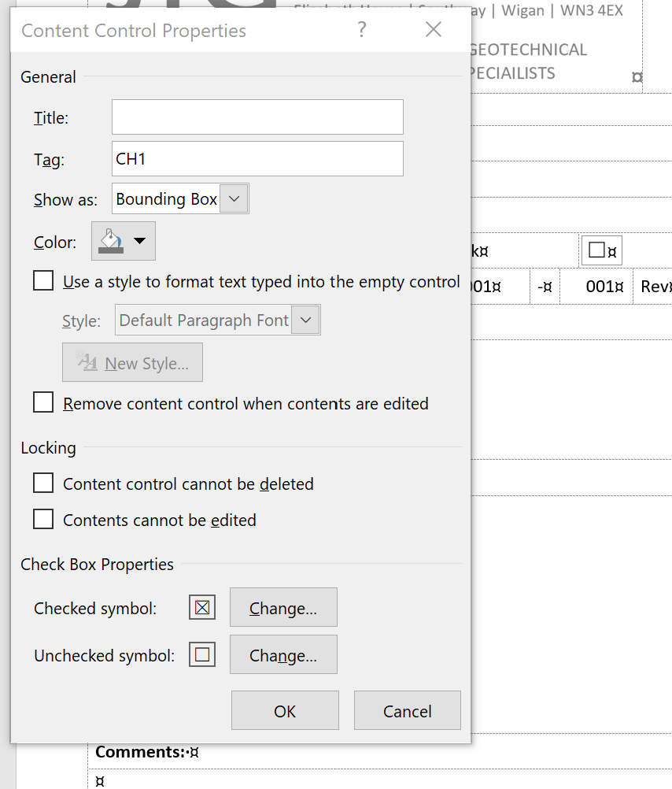Click the paint bucket color icon
The image size is (672, 789).
coord(110,241)
